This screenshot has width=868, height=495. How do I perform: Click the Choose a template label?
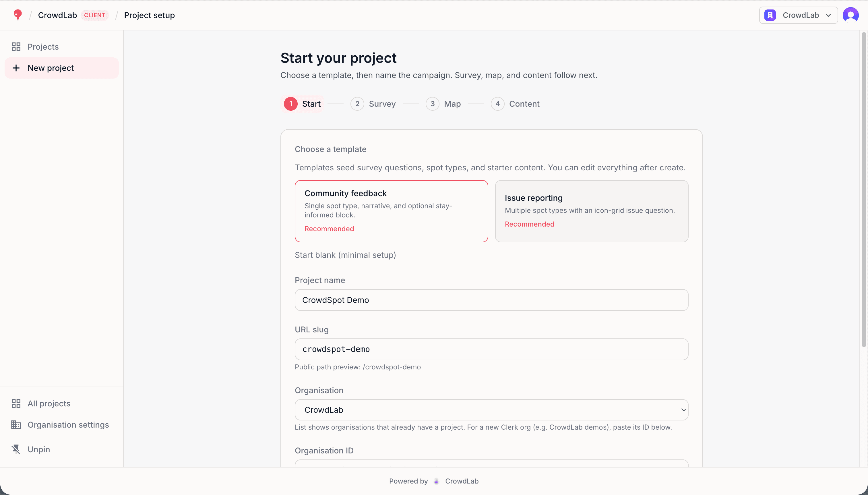tap(330, 149)
